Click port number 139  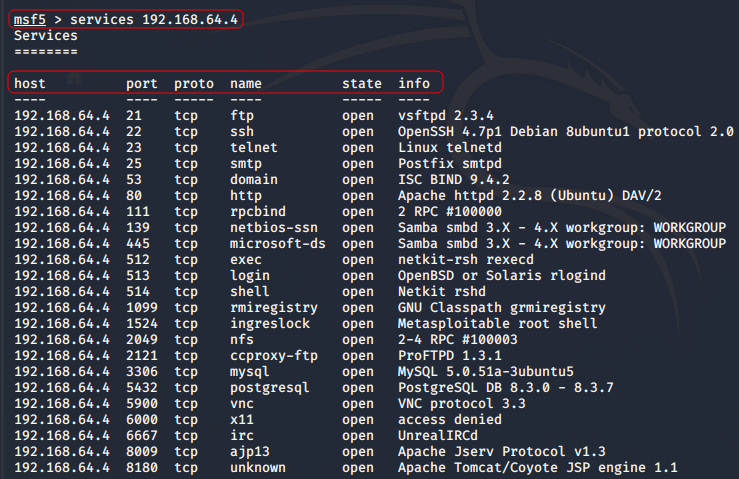(x=138, y=228)
